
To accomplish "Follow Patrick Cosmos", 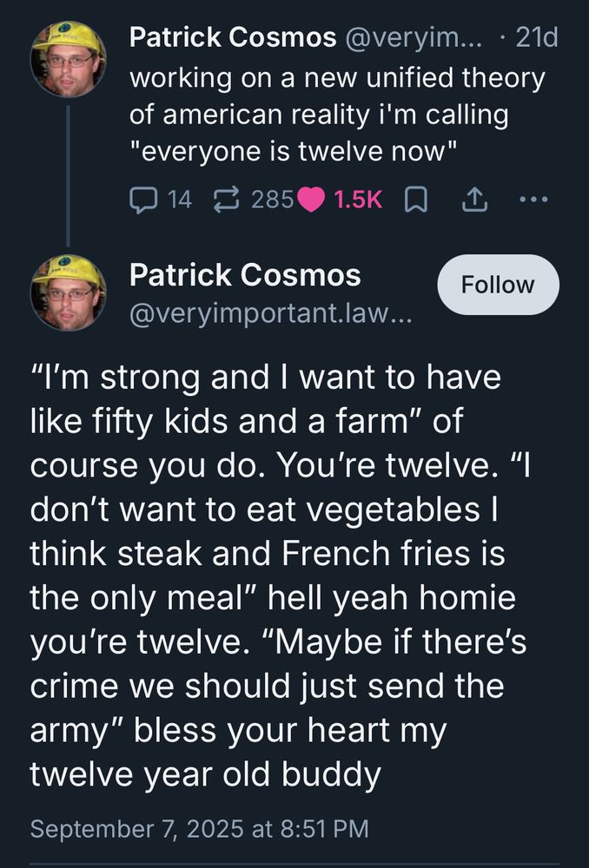I will [498, 285].
